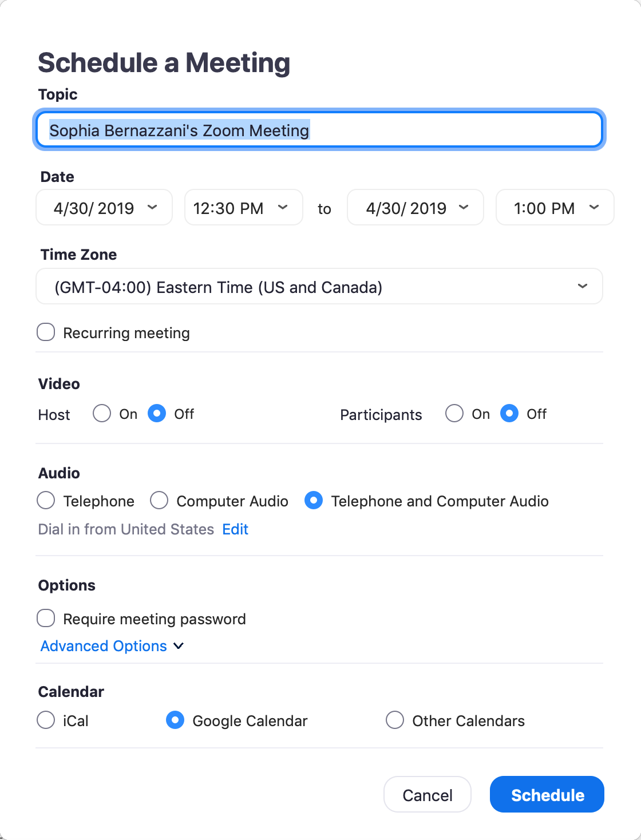641x840 pixels.
Task: Choose Computer Audio option
Action: click(159, 500)
